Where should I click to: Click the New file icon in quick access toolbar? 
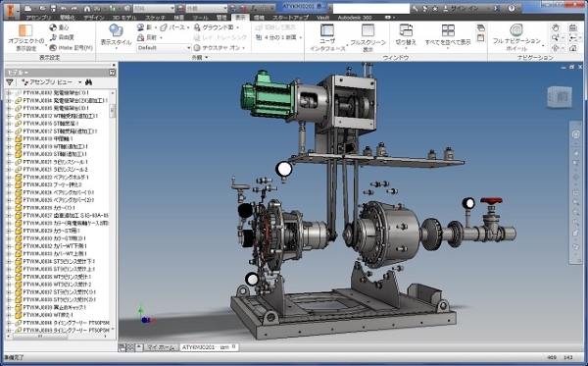point(28,8)
